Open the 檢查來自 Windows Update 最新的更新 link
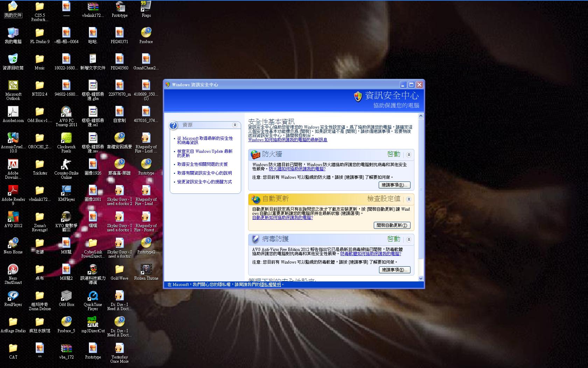The image size is (588, 368). coord(205,154)
